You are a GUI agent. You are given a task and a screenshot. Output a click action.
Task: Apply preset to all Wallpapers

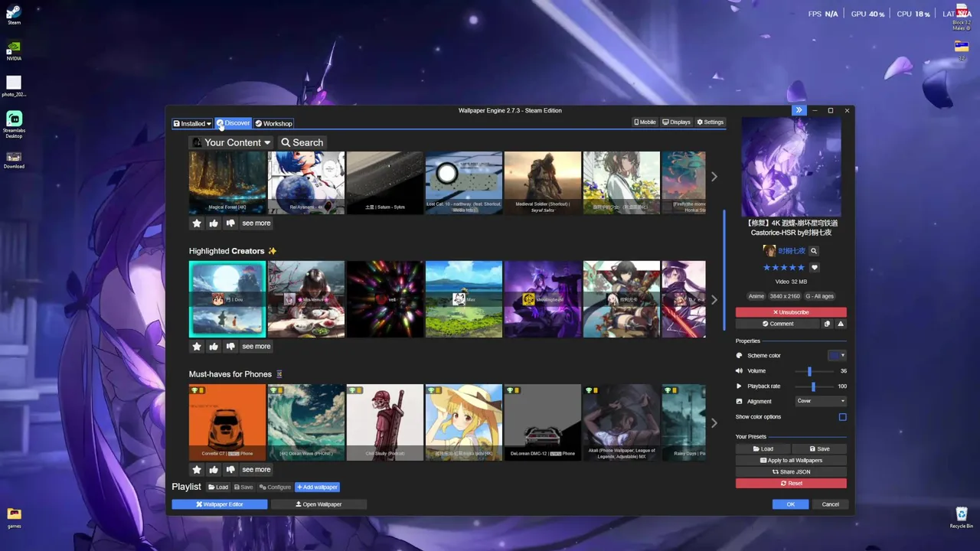pos(791,461)
